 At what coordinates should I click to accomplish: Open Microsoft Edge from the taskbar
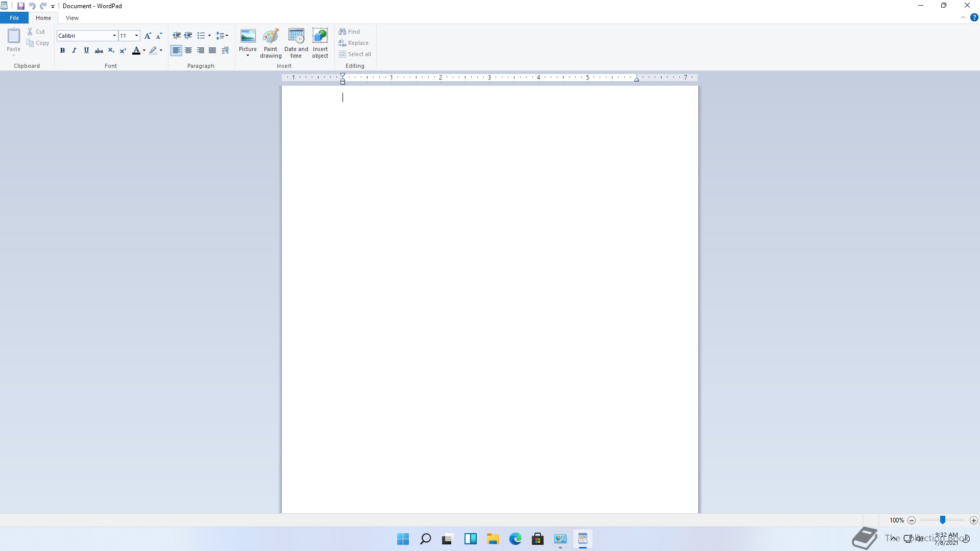coord(515,539)
